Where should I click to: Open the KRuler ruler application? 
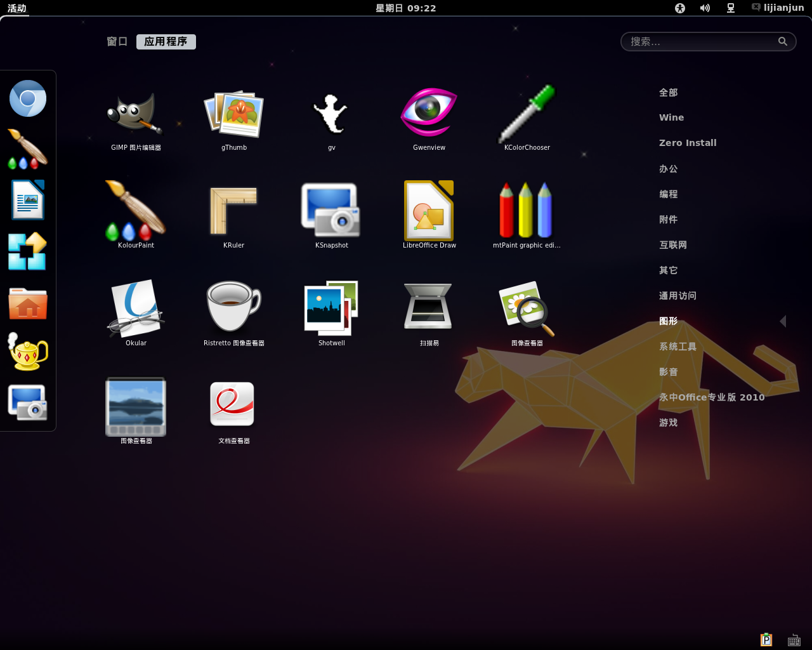point(233,215)
